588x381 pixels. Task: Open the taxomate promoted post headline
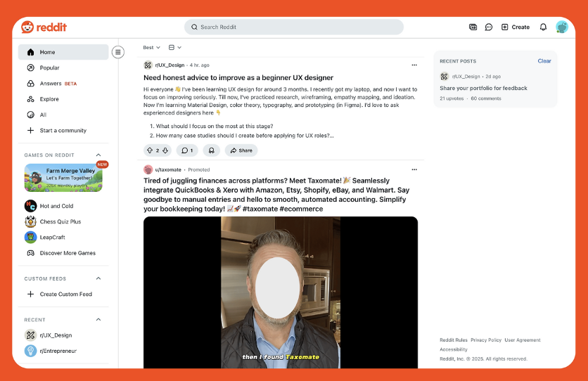[x=277, y=195]
